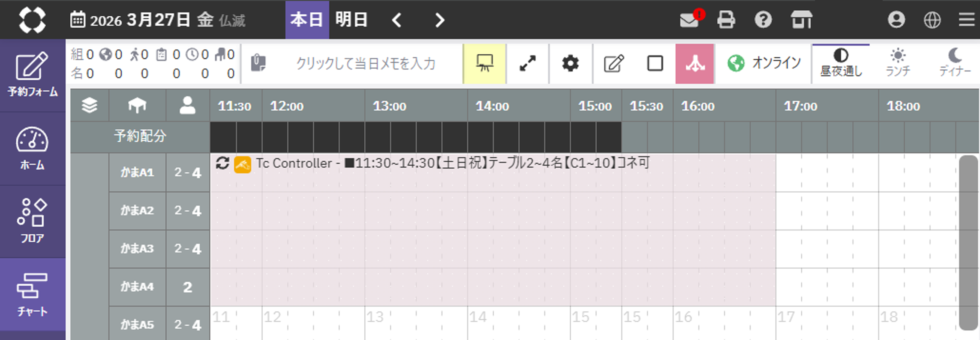Open the user account icon
Screen dimensions: 980x340
896,20
